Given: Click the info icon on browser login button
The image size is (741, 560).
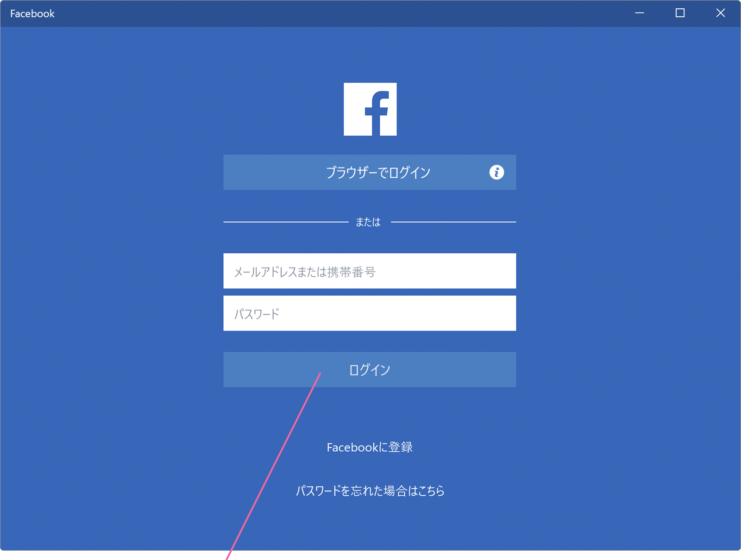Looking at the screenshot, I should 496,172.
